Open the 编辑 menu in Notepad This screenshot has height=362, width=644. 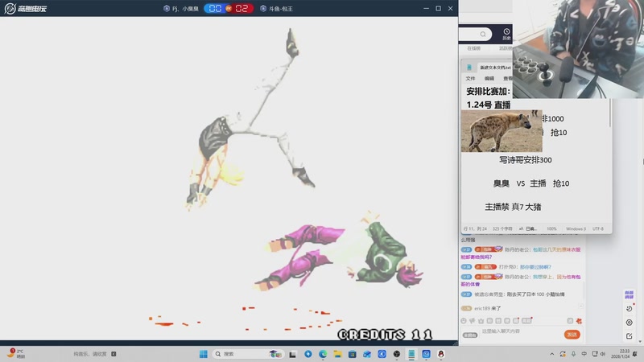489,78
